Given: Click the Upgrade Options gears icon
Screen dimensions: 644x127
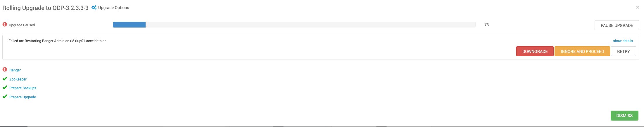Looking at the screenshot, I should point(94,8).
